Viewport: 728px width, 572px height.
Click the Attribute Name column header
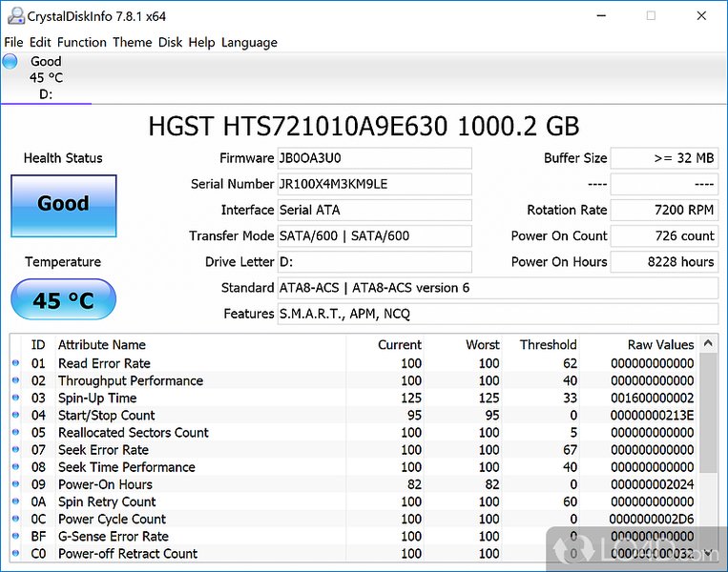tap(102, 345)
